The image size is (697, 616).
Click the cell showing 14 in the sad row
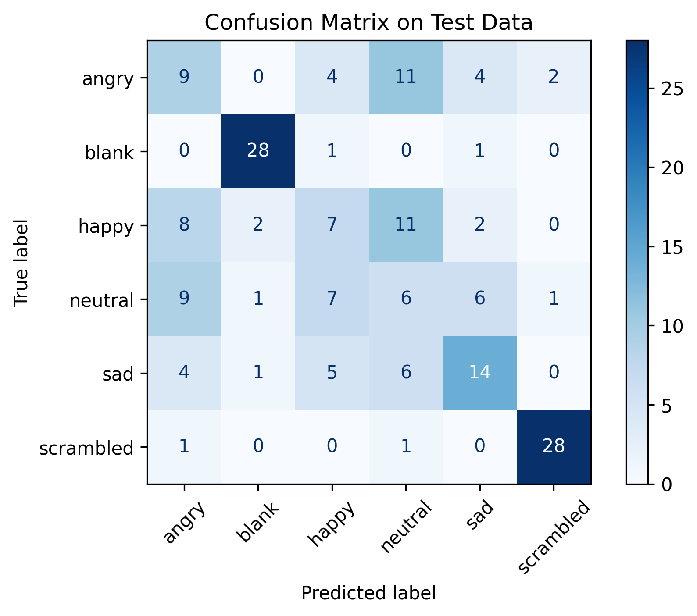tap(479, 373)
